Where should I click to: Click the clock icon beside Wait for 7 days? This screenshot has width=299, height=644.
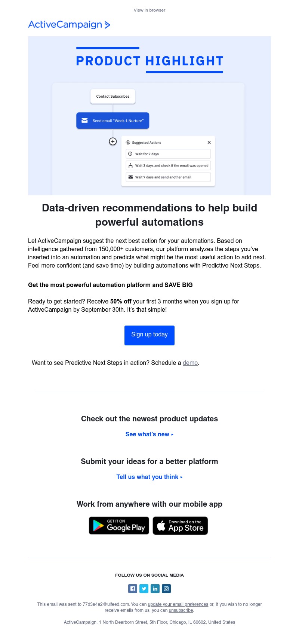pyautogui.click(x=130, y=154)
